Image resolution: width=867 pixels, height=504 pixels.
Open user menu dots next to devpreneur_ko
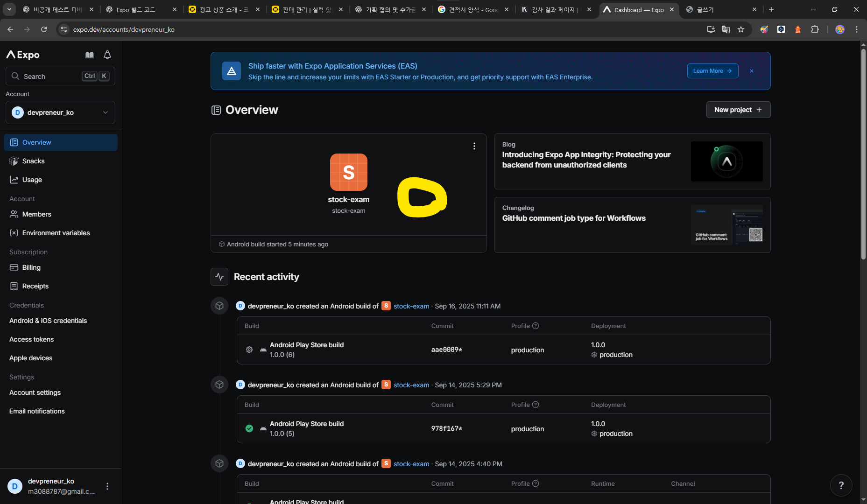[x=107, y=486]
